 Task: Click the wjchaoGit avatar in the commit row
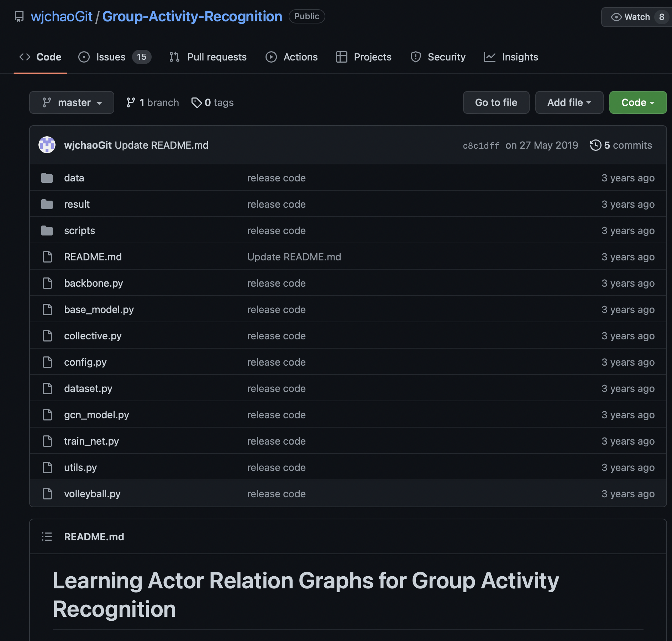tap(47, 145)
